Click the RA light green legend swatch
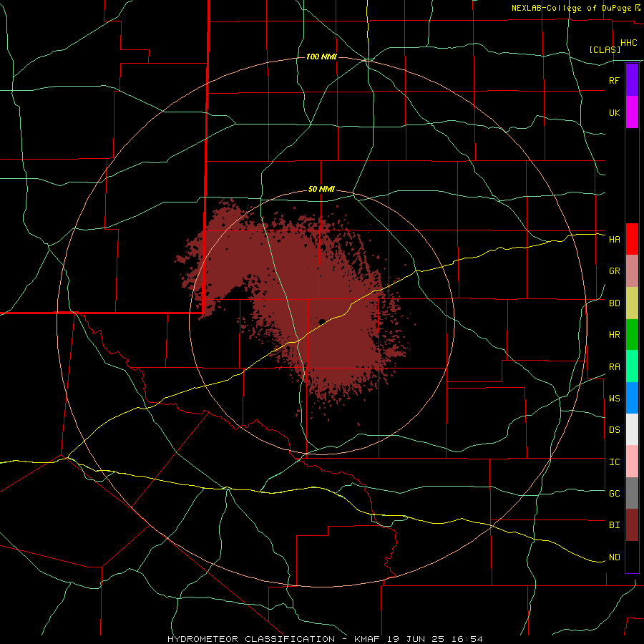Image resolution: width=644 pixels, height=644 pixels. pos(632,366)
